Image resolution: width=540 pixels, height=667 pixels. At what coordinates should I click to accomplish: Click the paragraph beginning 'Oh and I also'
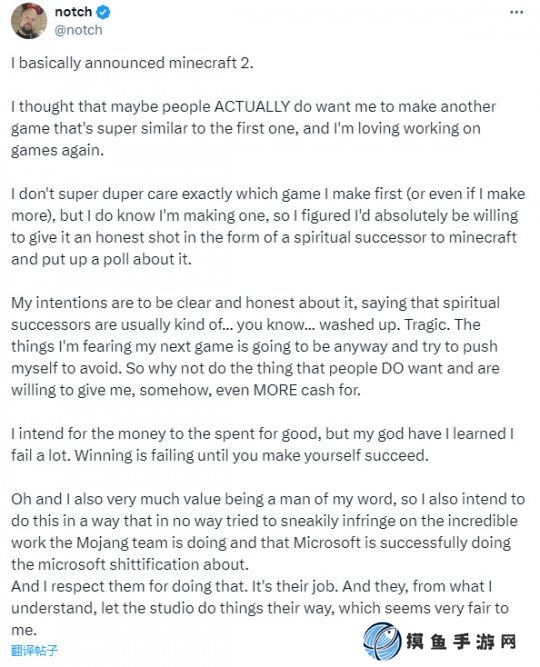coord(268,532)
